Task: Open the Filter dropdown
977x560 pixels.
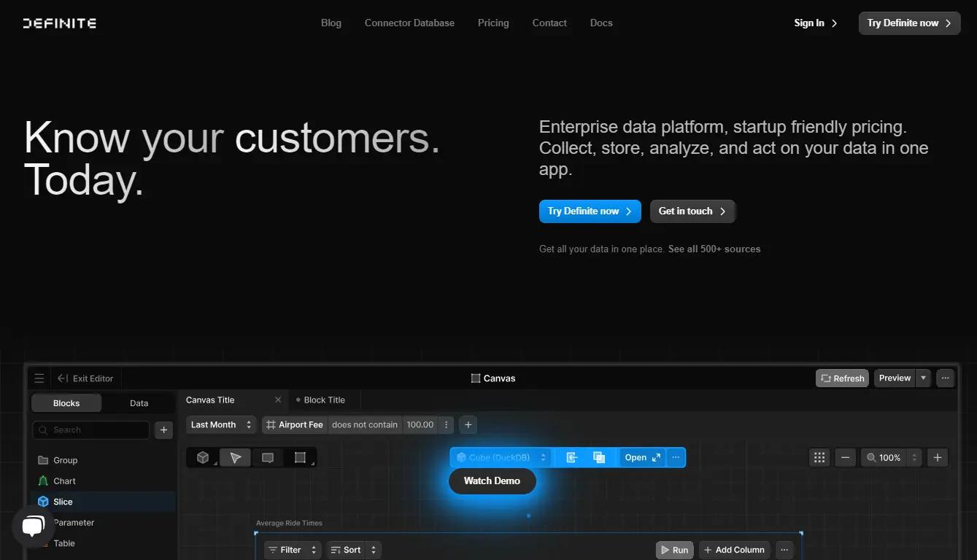Action: [292, 550]
